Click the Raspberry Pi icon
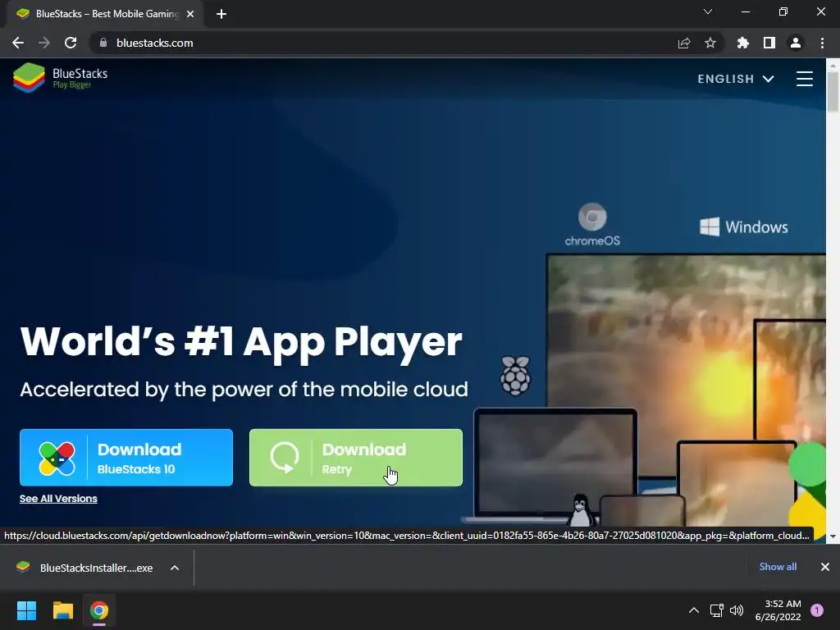Screen dimensions: 840x630 click(x=515, y=376)
